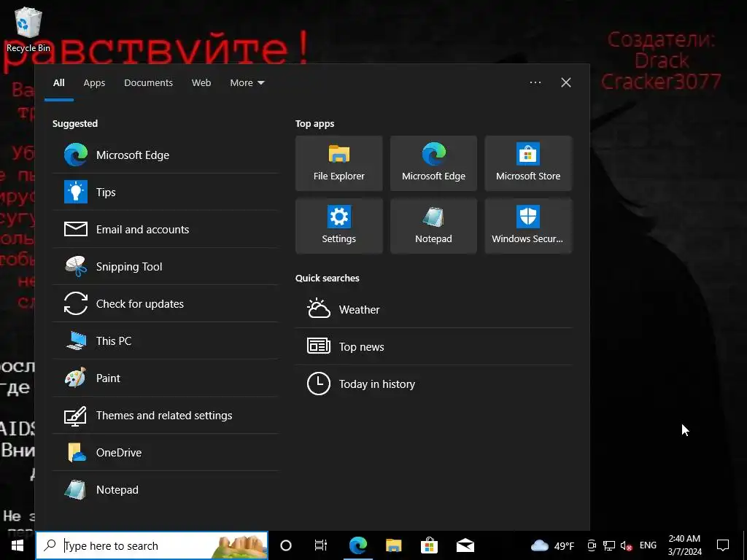This screenshot has height=560, width=747.
Task: Open Notepad tile in Top apps
Action: pyautogui.click(x=433, y=226)
